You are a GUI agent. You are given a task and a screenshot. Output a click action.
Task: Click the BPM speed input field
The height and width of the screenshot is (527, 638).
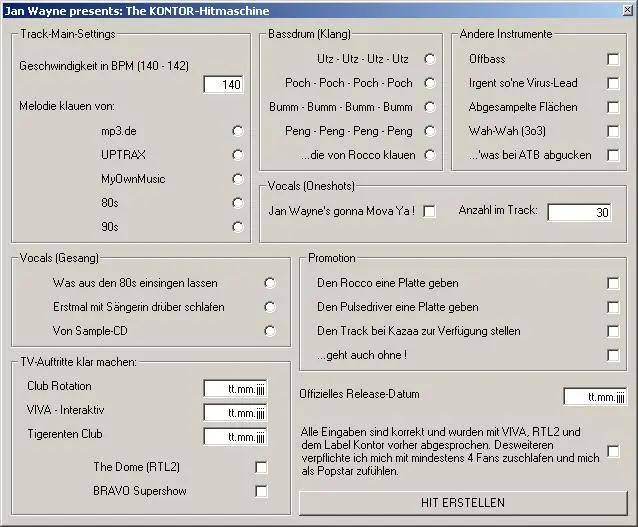223,85
